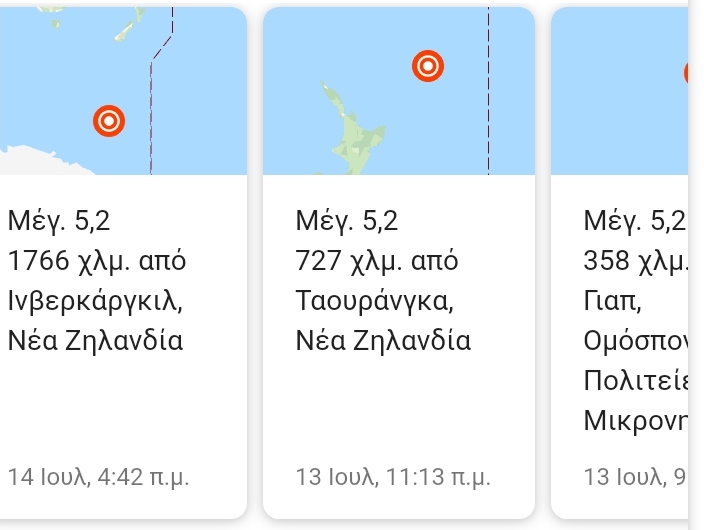Click the earthquake epicenter marker near Tauranga

point(428,66)
